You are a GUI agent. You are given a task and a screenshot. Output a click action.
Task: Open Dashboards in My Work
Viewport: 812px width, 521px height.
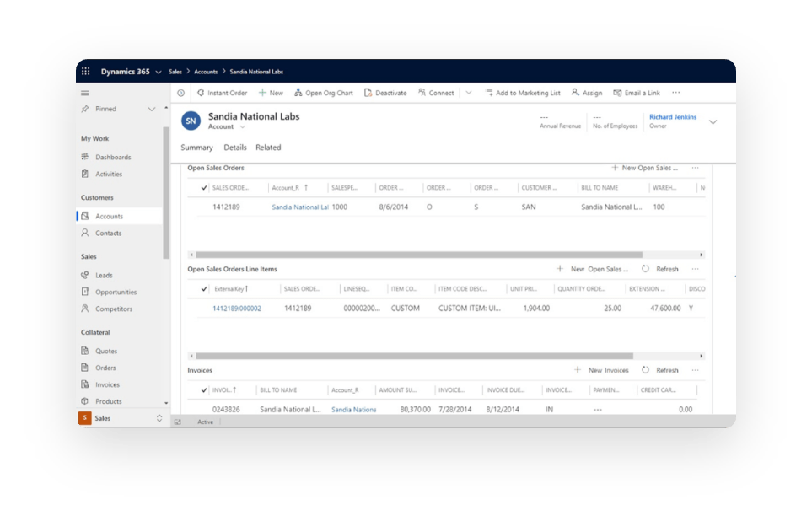[x=113, y=157]
